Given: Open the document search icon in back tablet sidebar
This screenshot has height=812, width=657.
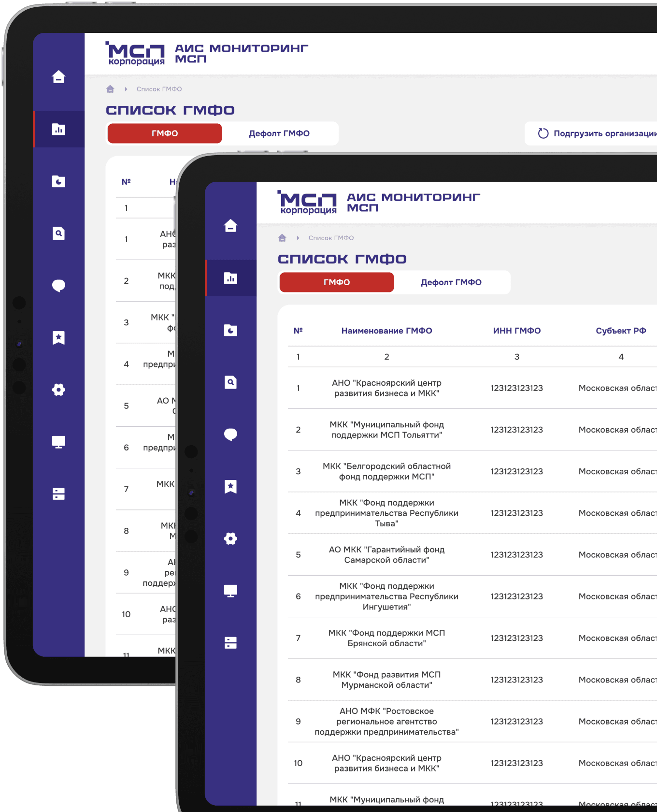Looking at the screenshot, I should pyautogui.click(x=58, y=233).
